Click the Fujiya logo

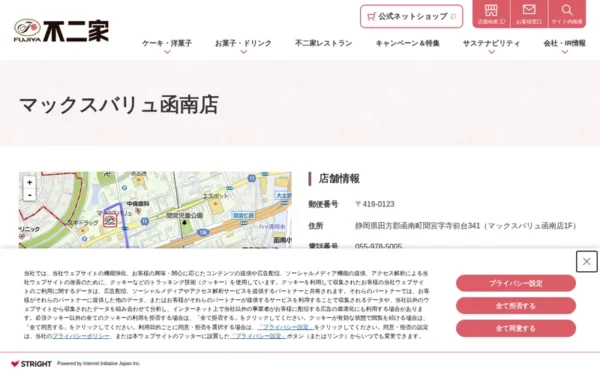pyautogui.click(x=61, y=31)
